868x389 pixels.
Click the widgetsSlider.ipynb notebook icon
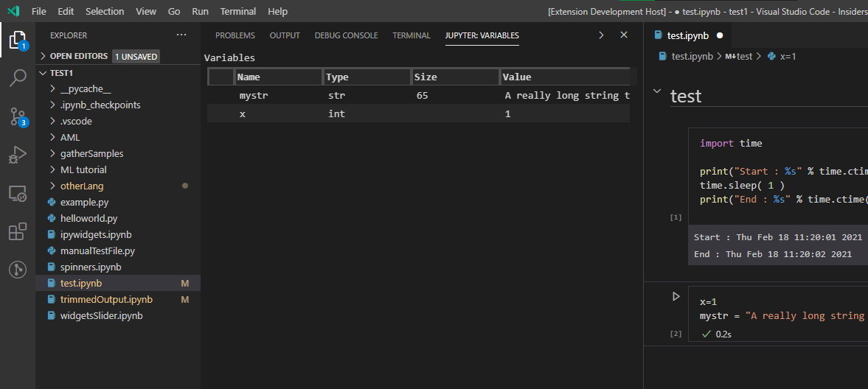click(52, 315)
